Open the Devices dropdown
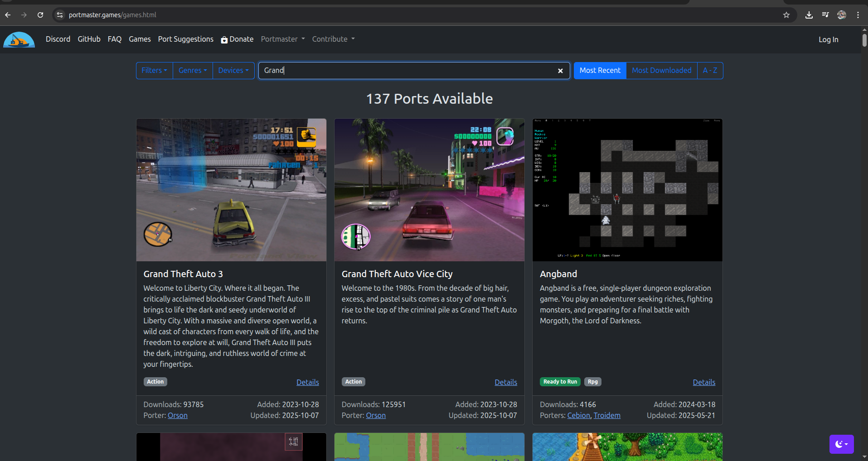 [233, 71]
